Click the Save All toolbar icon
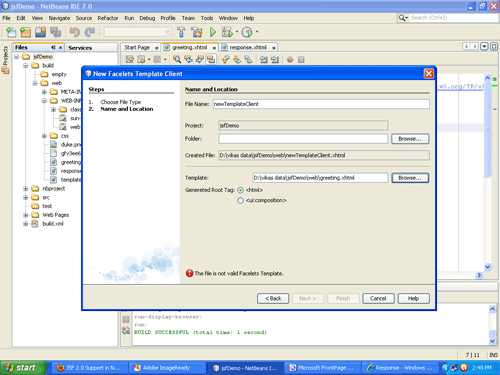The image size is (500, 375). 55,32
